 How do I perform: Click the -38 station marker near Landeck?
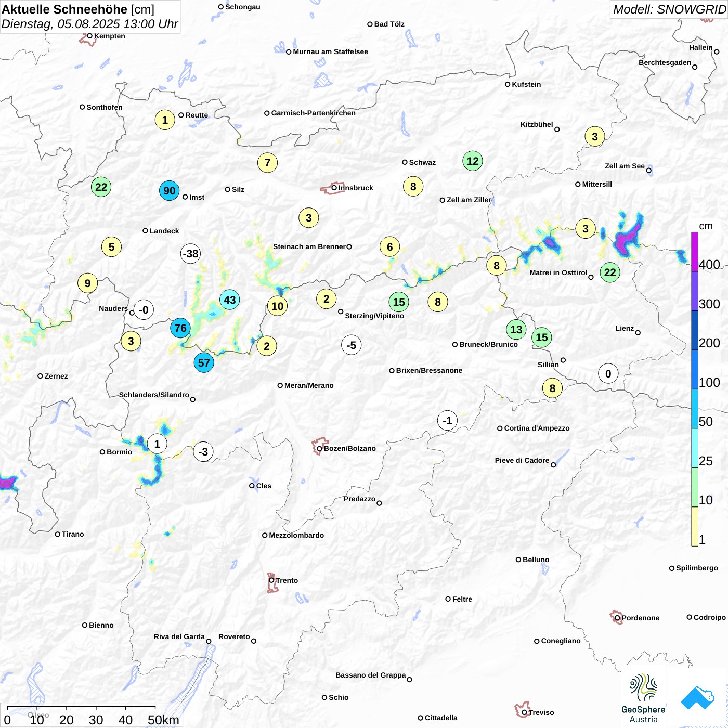(x=191, y=254)
